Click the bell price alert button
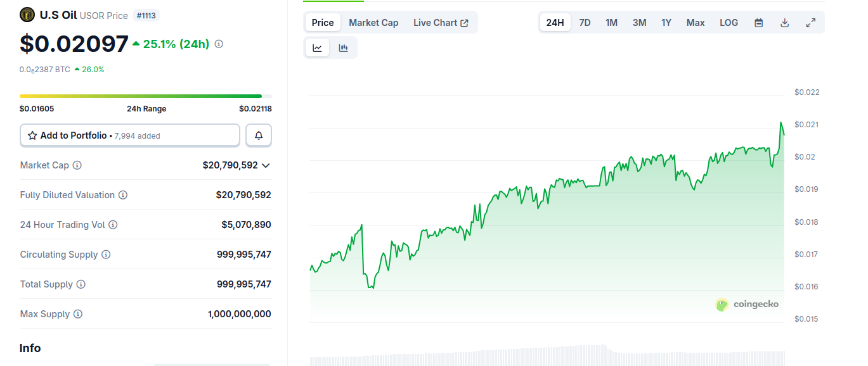The height and width of the screenshot is (366, 868). (259, 136)
